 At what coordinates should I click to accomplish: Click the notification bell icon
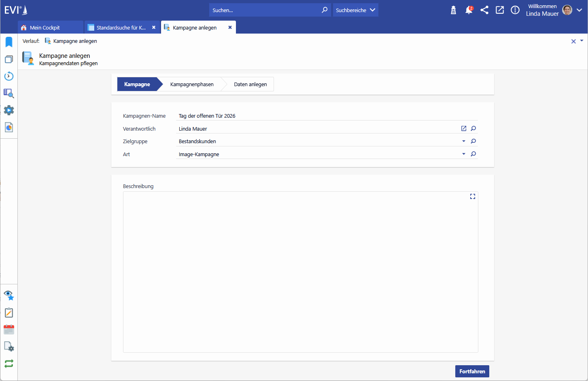(x=469, y=10)
